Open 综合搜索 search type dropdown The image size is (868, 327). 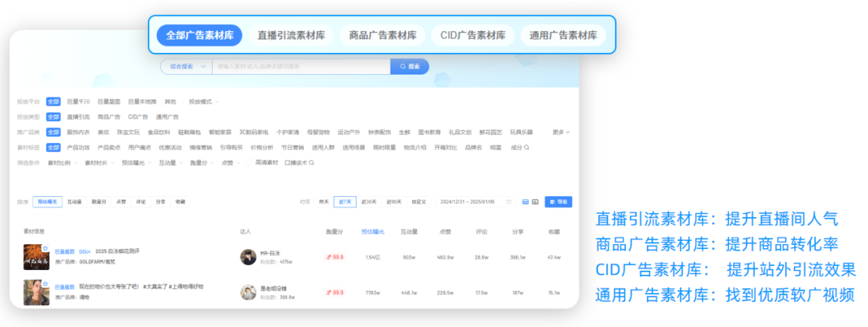tap(186, 67)
